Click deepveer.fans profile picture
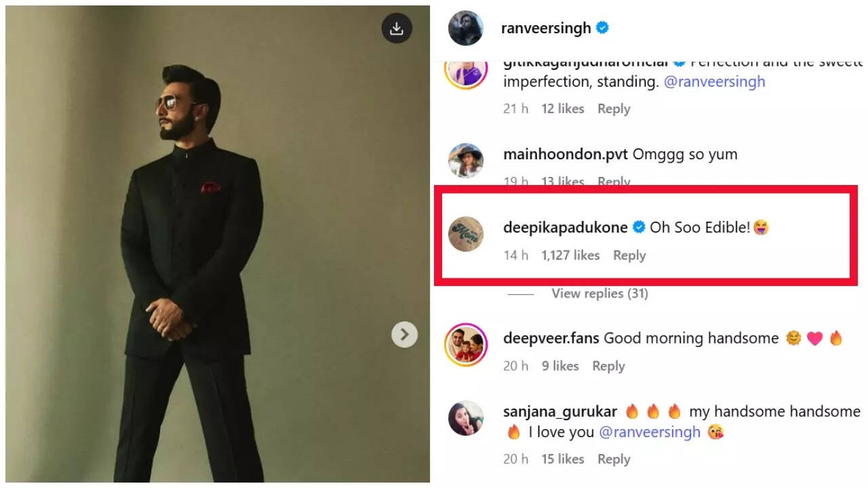The height and width of the screenshot is (488, 868). 465,344
